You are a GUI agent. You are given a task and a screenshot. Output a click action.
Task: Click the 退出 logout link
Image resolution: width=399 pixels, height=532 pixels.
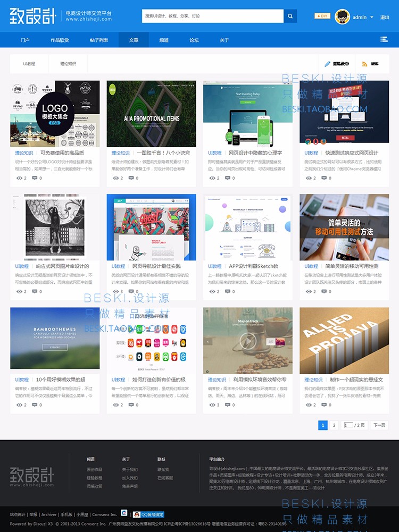click(x=385, y=18)
